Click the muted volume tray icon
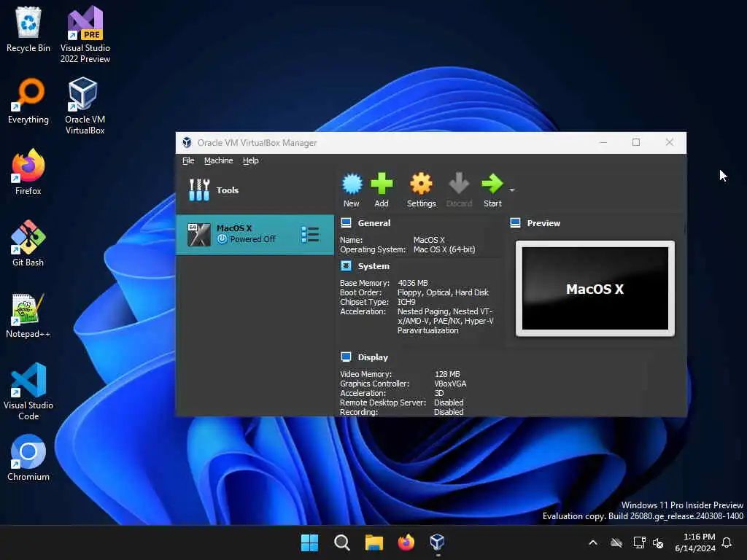 click(x=658, y=542)
